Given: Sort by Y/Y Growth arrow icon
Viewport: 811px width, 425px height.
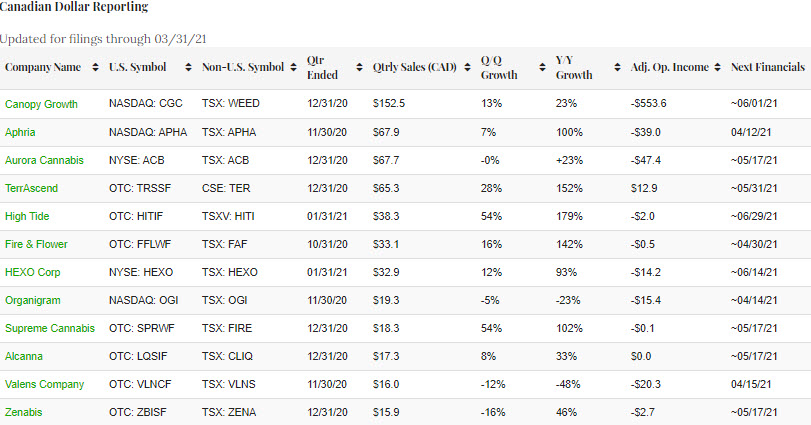Looking at the screenshot, I should (616, 68).
